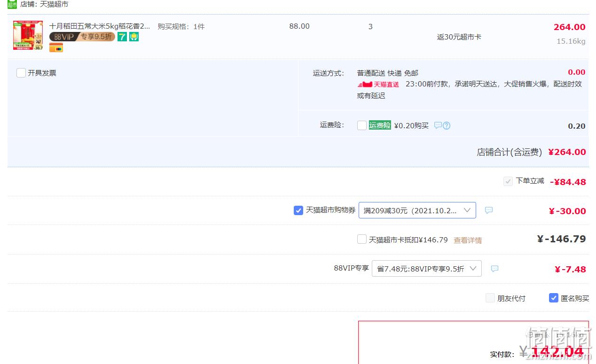The width and height of the screenshot is (596, 364).
Task: Check the 天猫超市卡抵扣 checkbox
Action: (362, 240)
